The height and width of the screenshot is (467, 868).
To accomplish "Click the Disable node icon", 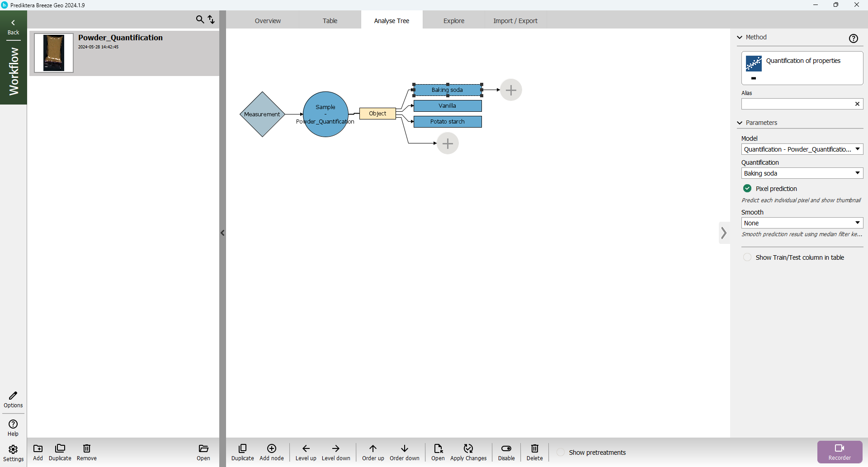I will pos(506,448).
